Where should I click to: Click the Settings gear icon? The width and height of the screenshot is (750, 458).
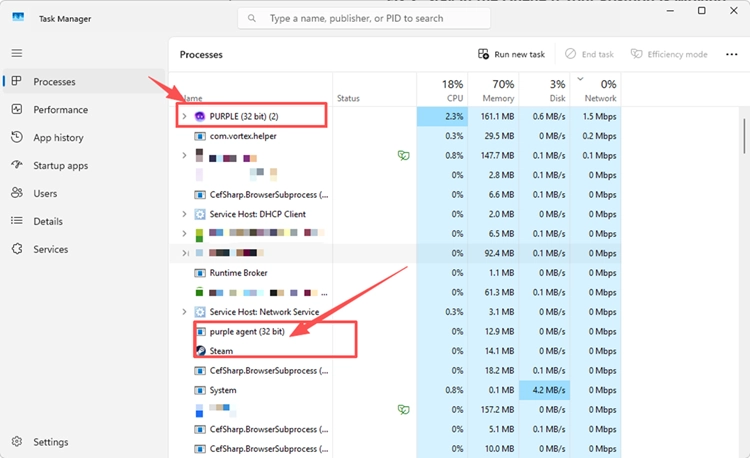[x=17, y=441]
